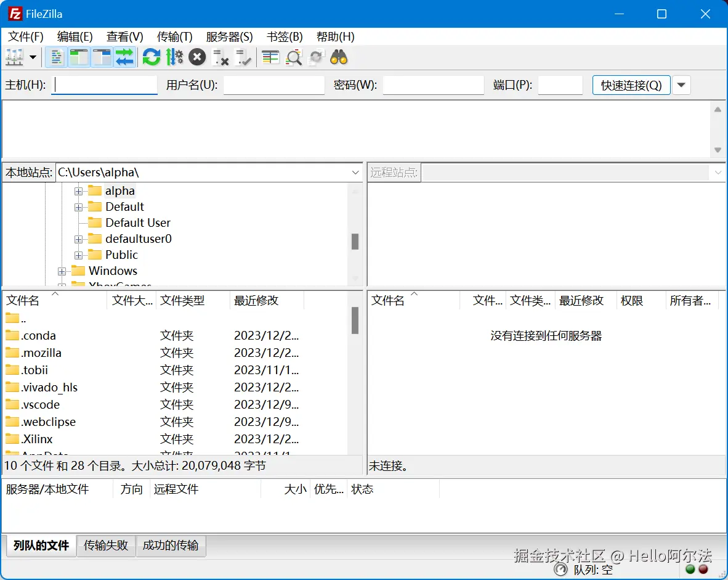Focus the 端口(P) port field
This screenshot has height=580, width=728.
click(x=560, y=85)
